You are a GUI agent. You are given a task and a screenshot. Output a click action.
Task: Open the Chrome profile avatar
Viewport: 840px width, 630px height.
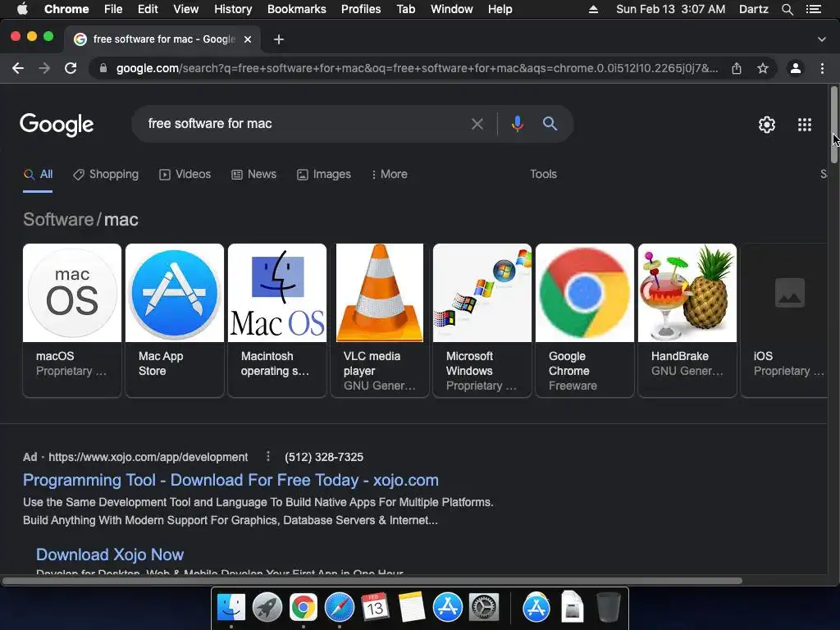pos(796,68)
